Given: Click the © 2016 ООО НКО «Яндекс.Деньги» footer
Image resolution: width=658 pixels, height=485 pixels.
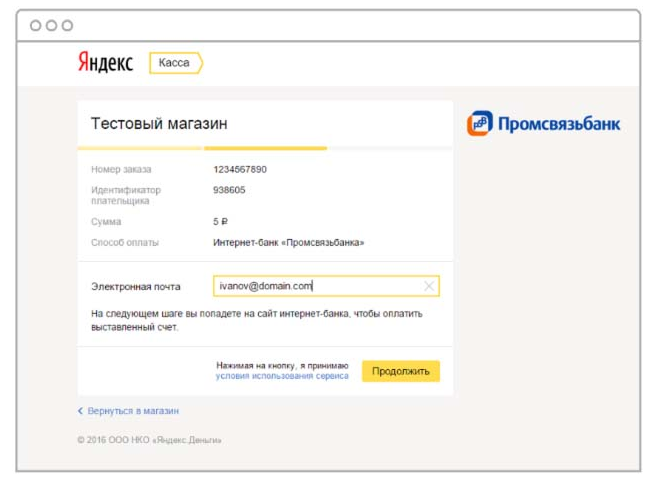Looking at the screenshot, I should (149, 440).
